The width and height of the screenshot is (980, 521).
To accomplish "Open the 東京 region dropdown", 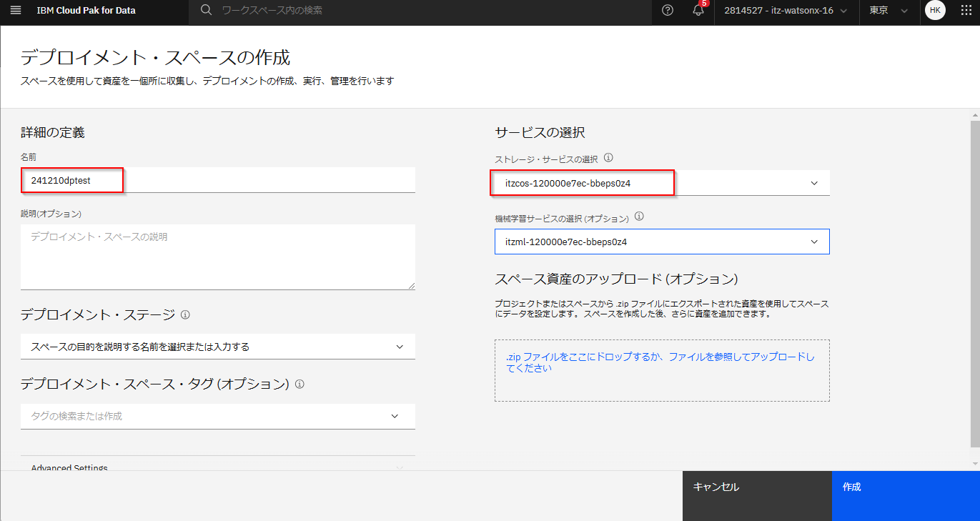I will point(889,11).
